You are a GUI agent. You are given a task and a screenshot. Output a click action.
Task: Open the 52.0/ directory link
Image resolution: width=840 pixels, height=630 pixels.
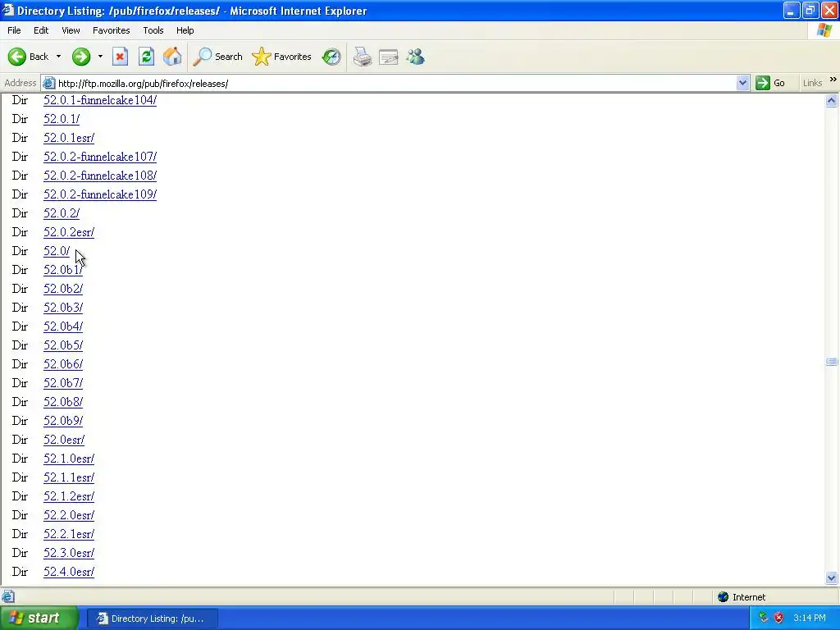click(x=57, y=251)
